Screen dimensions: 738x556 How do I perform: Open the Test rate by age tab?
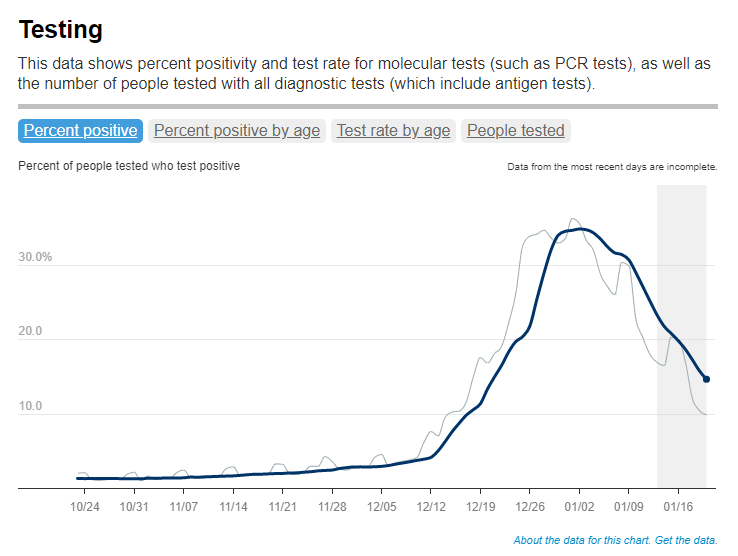point(393,130)
